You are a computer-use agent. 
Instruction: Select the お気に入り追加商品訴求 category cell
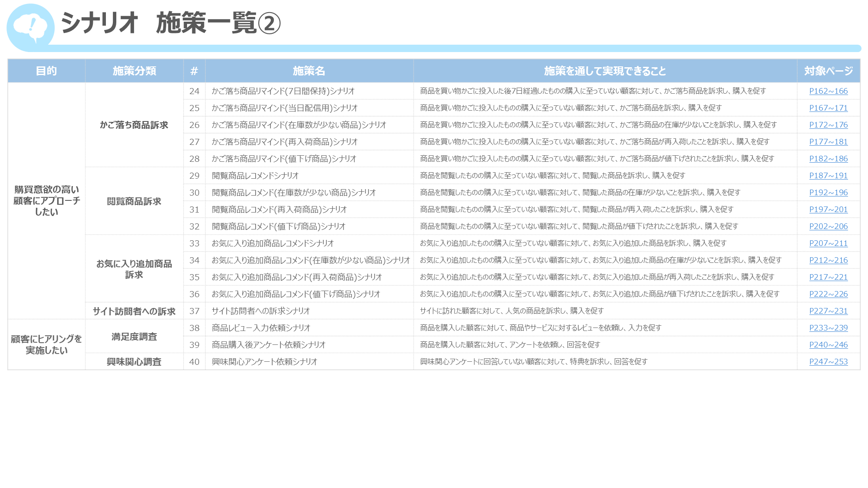coord(134,269)
